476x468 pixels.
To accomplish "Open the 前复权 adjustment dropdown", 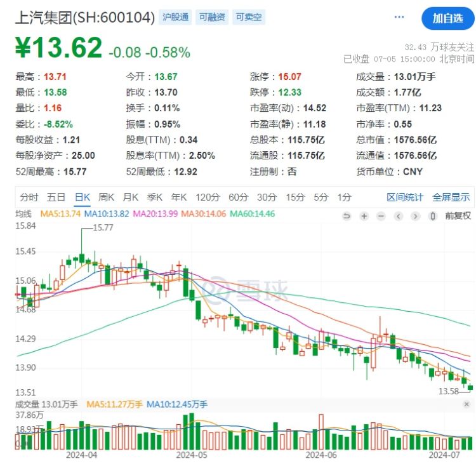I will [x=458, y=216].
